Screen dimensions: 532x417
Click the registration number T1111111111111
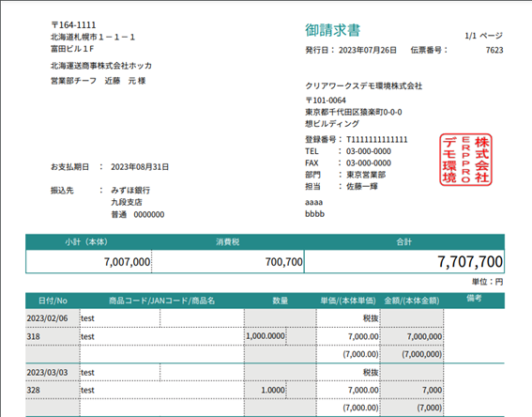tap(376, 140)
